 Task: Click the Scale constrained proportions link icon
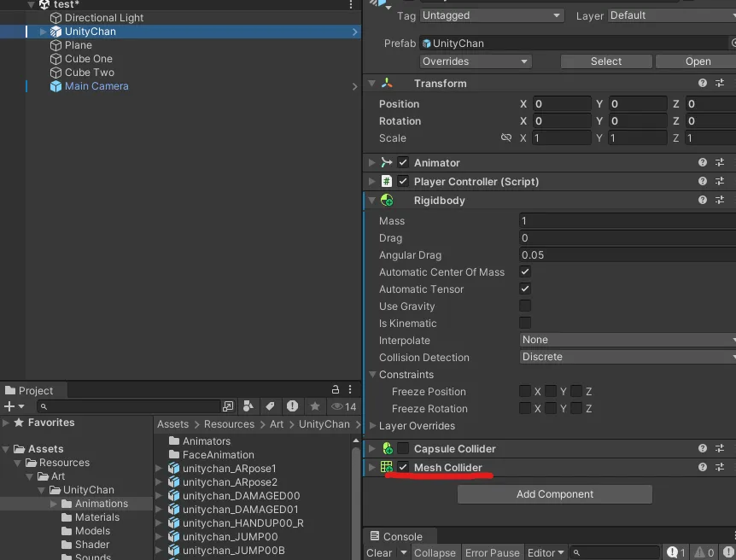[506, 138]
